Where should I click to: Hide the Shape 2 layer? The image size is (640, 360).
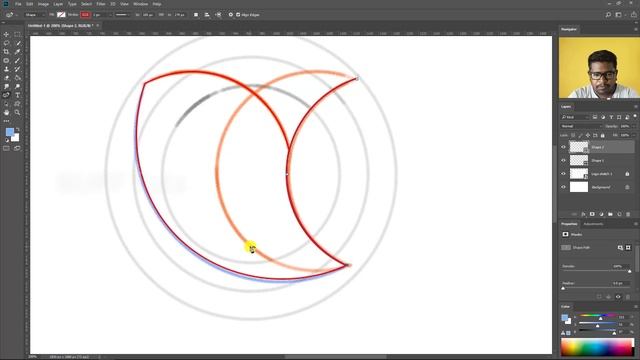pyautogui.click(x=563, y=147)
